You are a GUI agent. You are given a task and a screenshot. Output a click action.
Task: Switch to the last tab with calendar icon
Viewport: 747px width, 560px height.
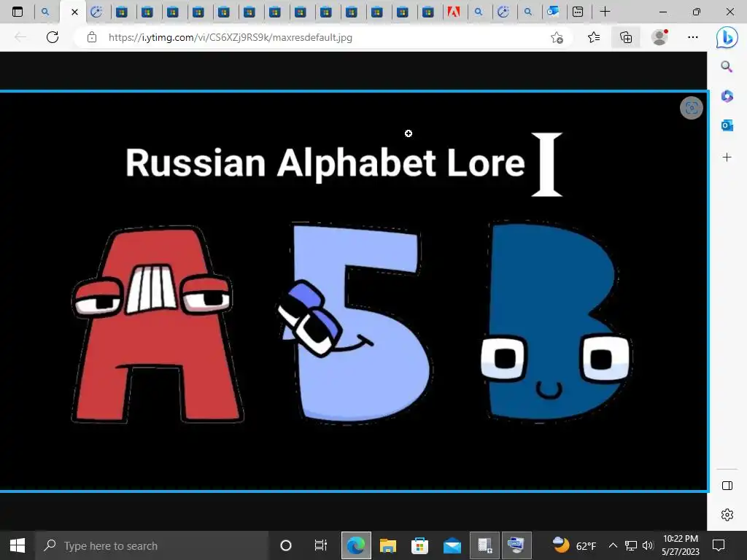click(x=578, y=12)
